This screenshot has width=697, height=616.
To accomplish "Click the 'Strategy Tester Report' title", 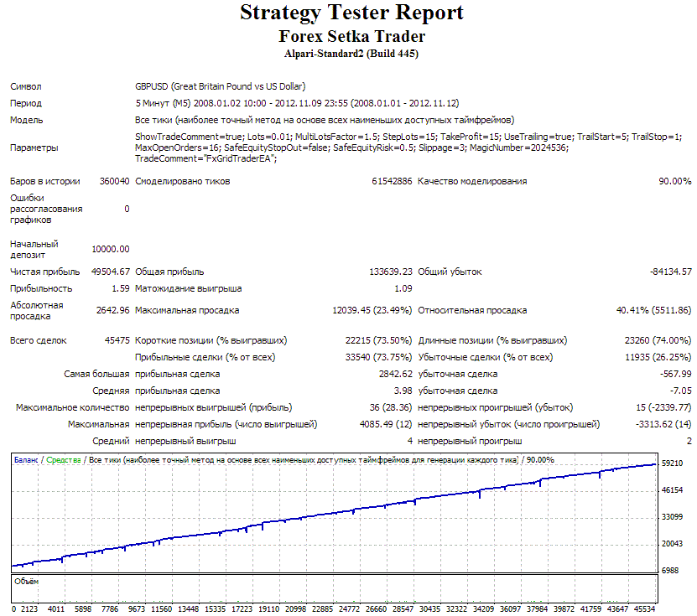I will coord(351,13).
